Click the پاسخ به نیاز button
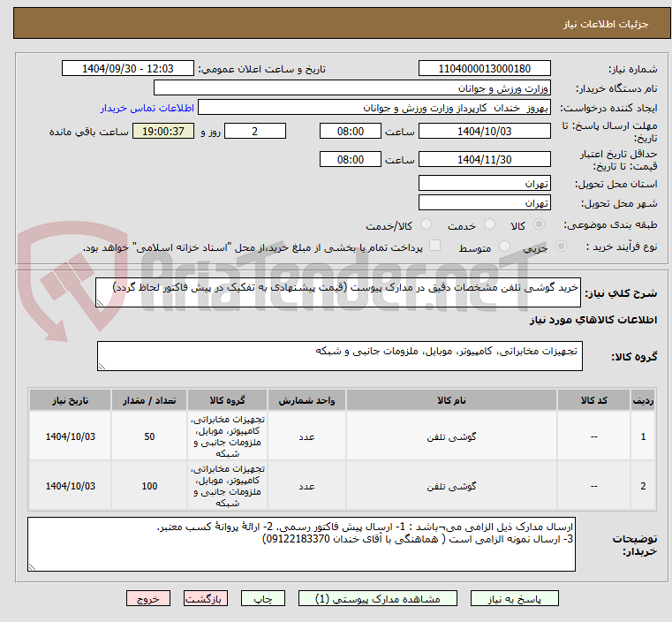Screen dimensions: 672x622 pyautogui.click(x=514, y=598)
